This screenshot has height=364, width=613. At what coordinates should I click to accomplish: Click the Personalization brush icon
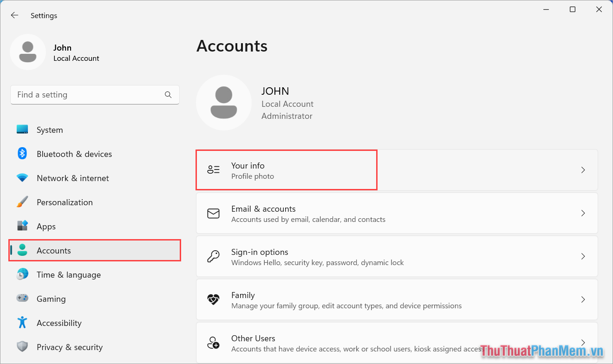click(x=22, y=202)
